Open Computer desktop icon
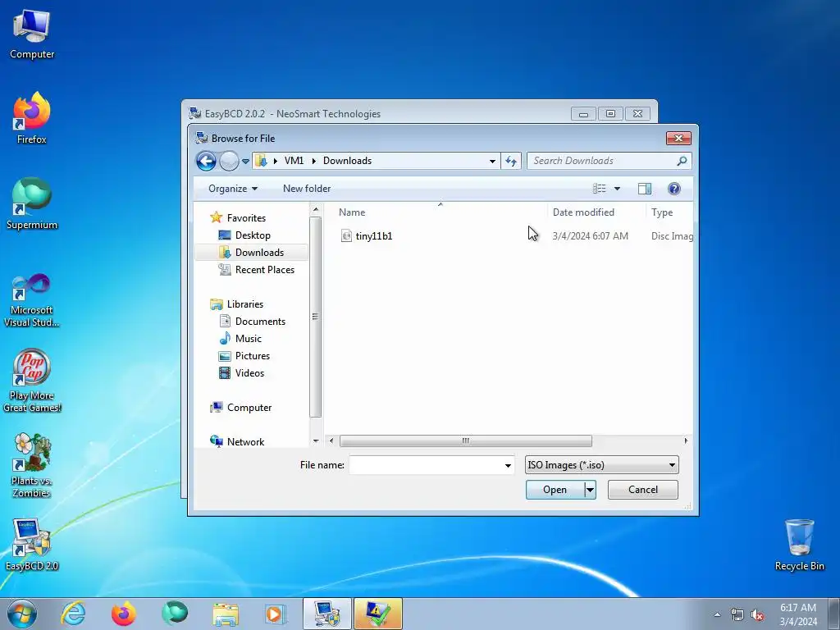This screenshot has width=840, height=630. tap(32, 34)
